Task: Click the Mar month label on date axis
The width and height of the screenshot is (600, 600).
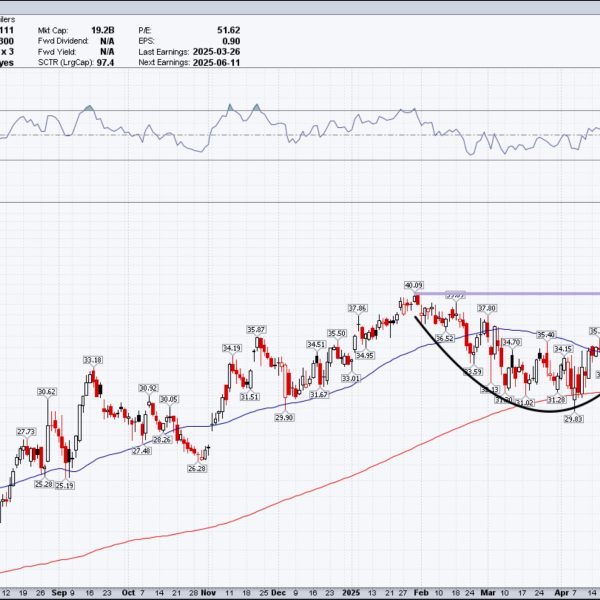Action: click(488, 592)
